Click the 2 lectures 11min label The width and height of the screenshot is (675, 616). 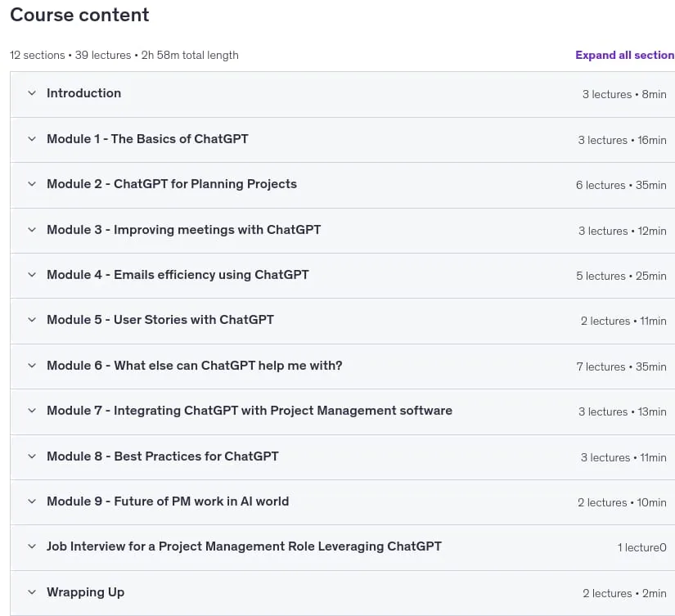tap(623, 321)
